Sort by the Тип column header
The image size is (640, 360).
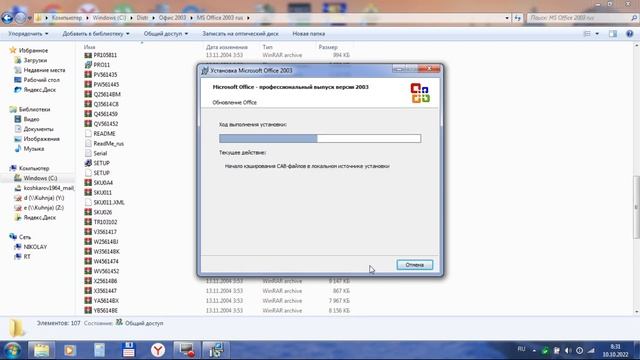pyautogui.click(x=267, y=47)
